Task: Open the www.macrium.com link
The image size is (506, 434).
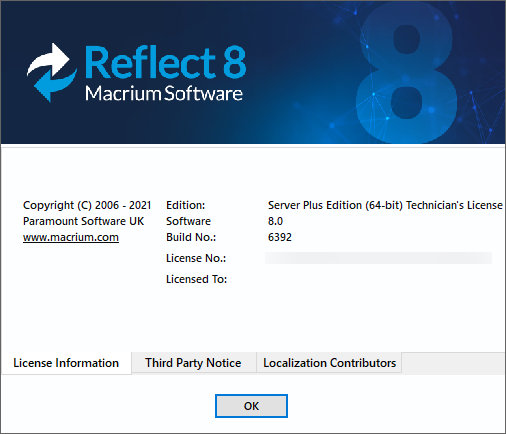Action: coord(71,237)
